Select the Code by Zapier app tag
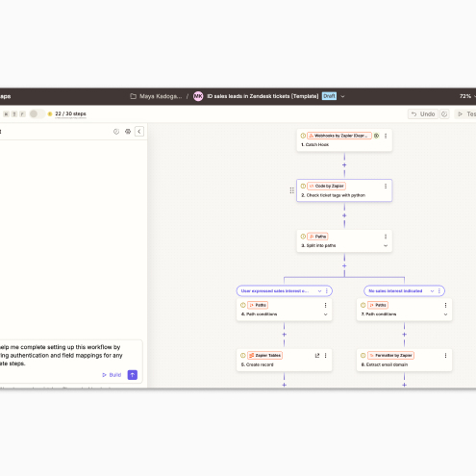Screen dimensions: 476x476 pos(327,186)
